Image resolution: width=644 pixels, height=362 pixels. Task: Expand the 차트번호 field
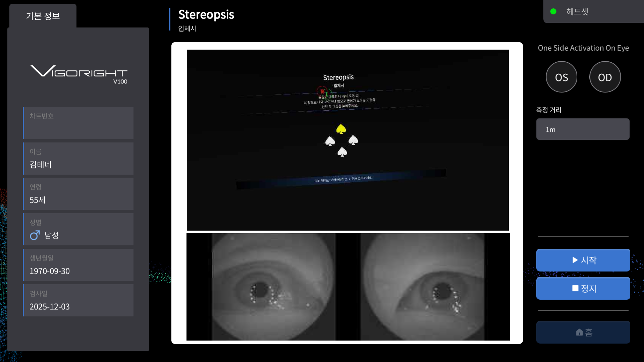point(78,123)
